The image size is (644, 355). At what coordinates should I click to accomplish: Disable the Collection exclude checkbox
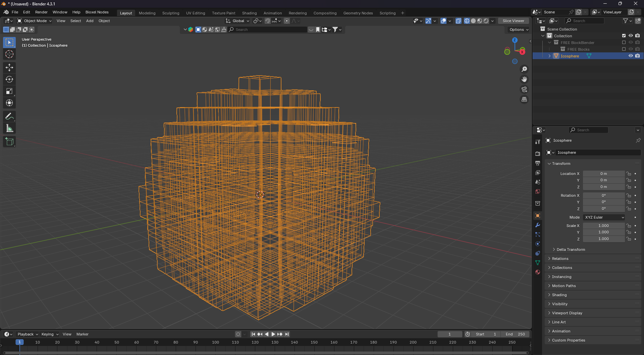[x=624, y=36]
